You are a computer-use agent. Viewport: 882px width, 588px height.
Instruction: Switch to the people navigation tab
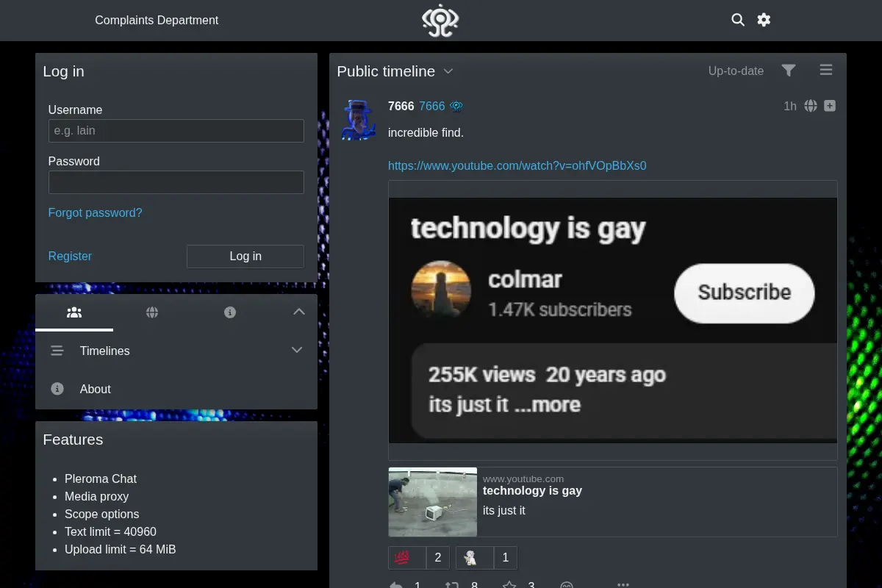(74, 312)
